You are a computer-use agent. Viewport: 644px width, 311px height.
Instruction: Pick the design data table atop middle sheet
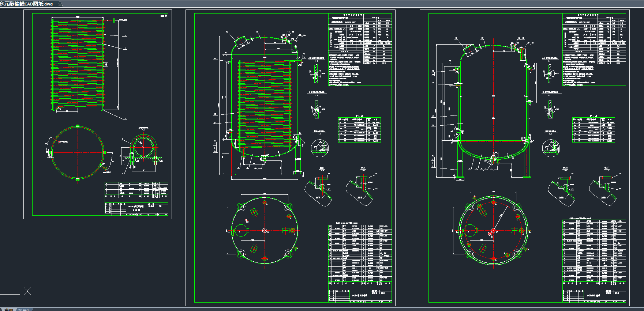(x=360, y=39)
